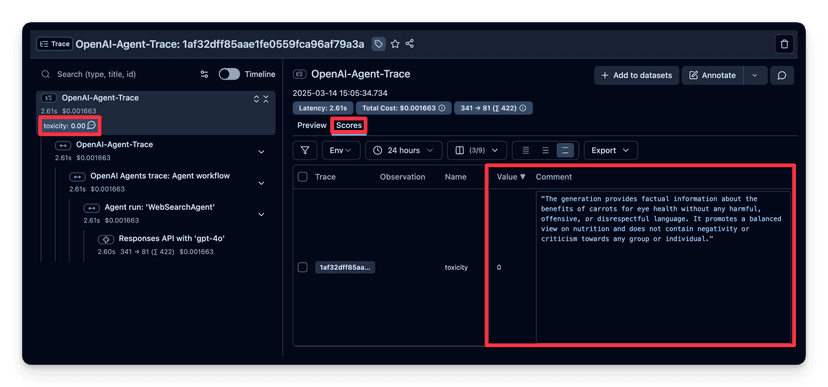The height and width of the screenshot is (387, 828).
Task: Click the toxicity: 0.00 score badge
Action: pos(69,126)
